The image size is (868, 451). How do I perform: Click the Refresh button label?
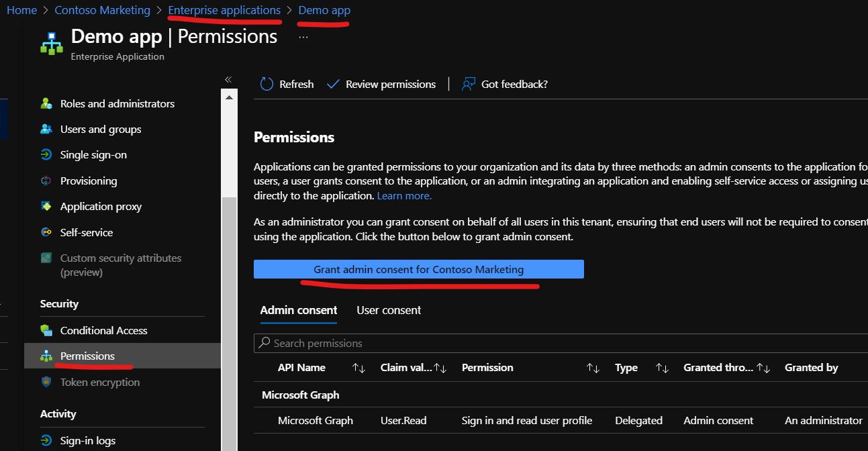click(297, 84)
